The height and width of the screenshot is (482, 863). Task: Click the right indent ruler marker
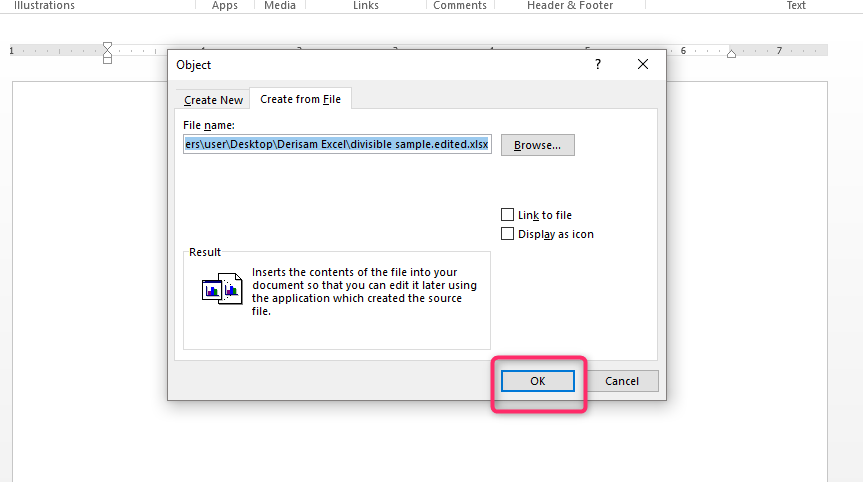click(731, 53)
